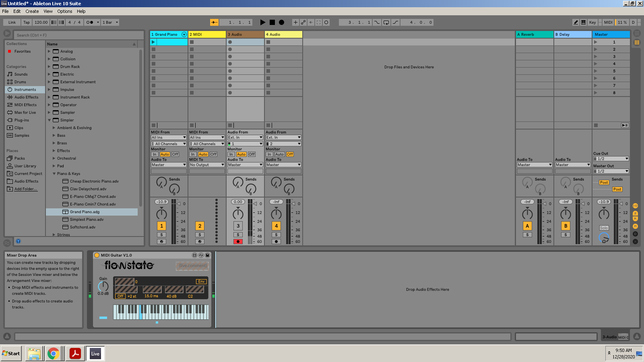
Task: Toggle the metronome button
Action: point(89,23)
